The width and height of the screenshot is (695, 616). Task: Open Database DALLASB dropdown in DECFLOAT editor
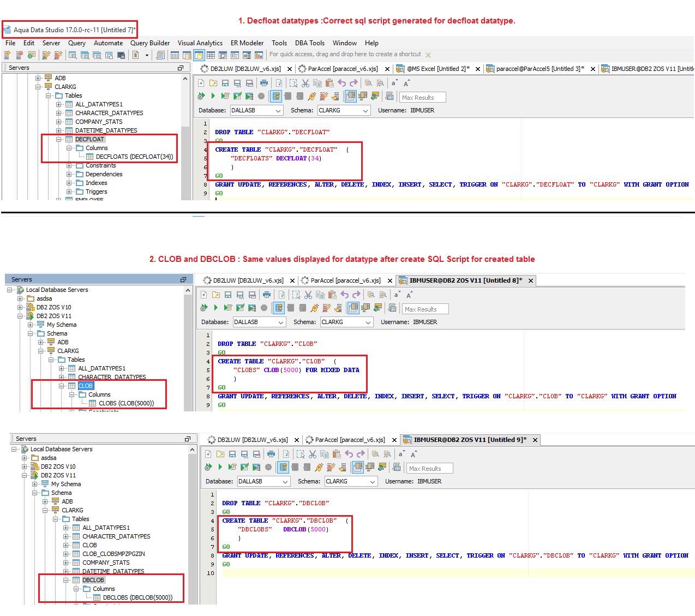pyautogui.click(x=256, y=110)
